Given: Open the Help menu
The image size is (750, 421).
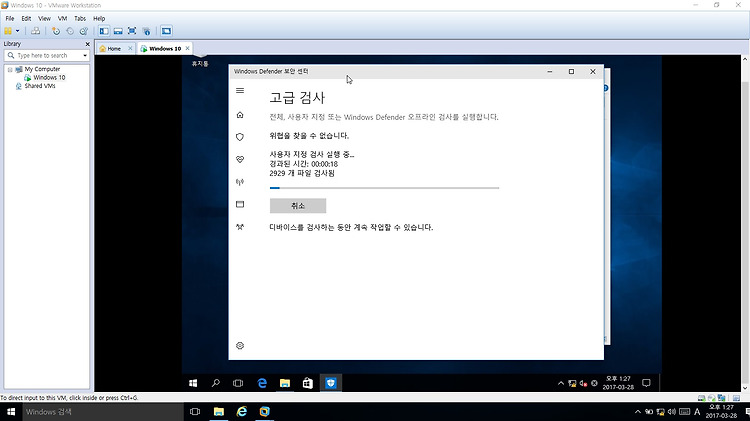Looking at the screenshot, I should coord(99,18).
